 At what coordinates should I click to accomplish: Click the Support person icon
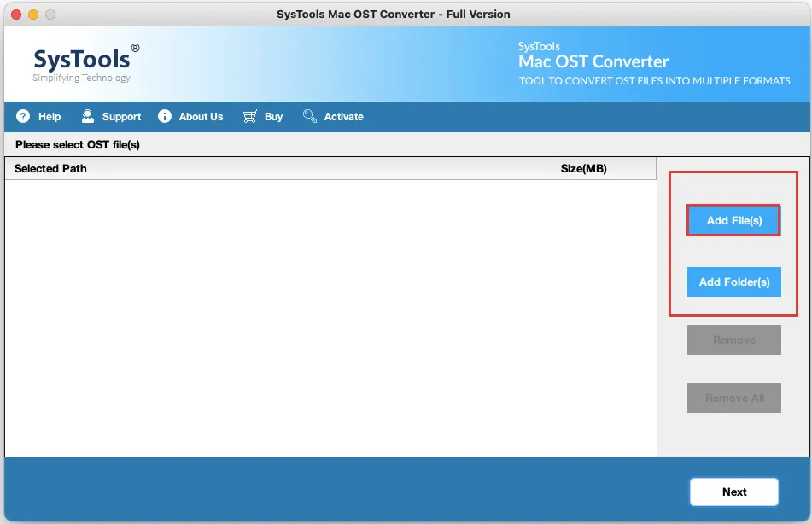pyautogui.click(x=87, y=117)
